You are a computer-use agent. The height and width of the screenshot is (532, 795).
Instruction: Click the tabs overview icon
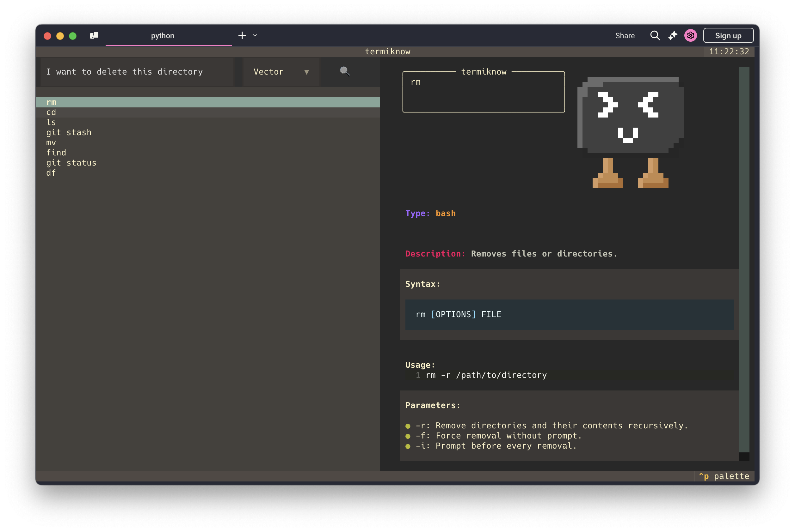[x=94, y=36]
